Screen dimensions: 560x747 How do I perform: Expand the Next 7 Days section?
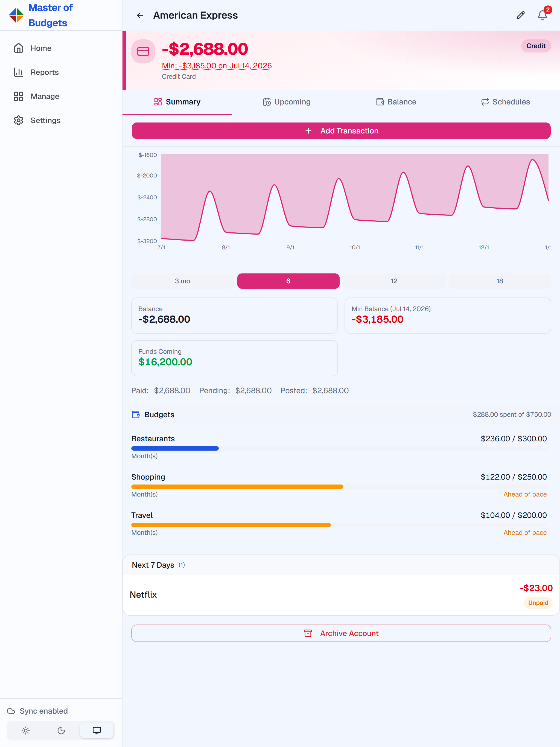pos(341,565)
